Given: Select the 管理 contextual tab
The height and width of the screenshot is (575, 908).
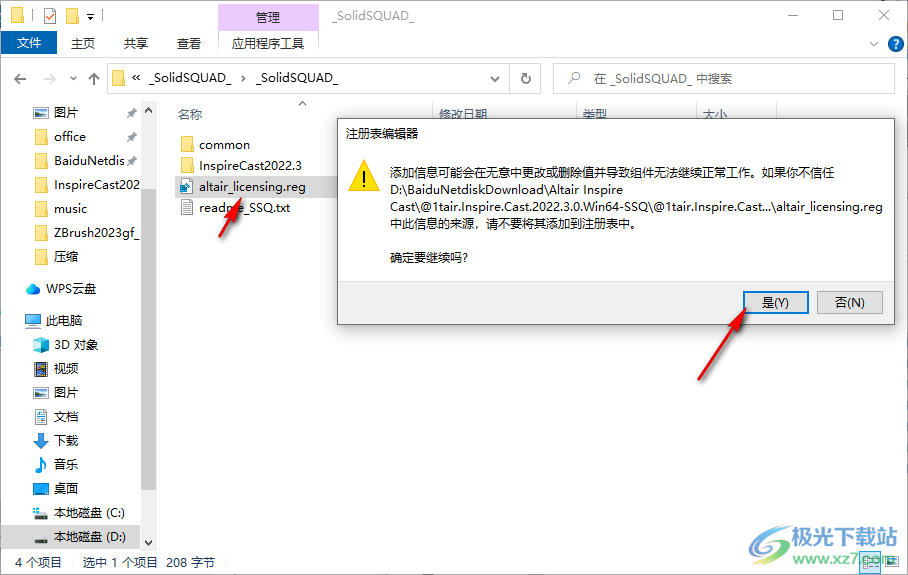Looking at the screenshot, I should 268,17.
